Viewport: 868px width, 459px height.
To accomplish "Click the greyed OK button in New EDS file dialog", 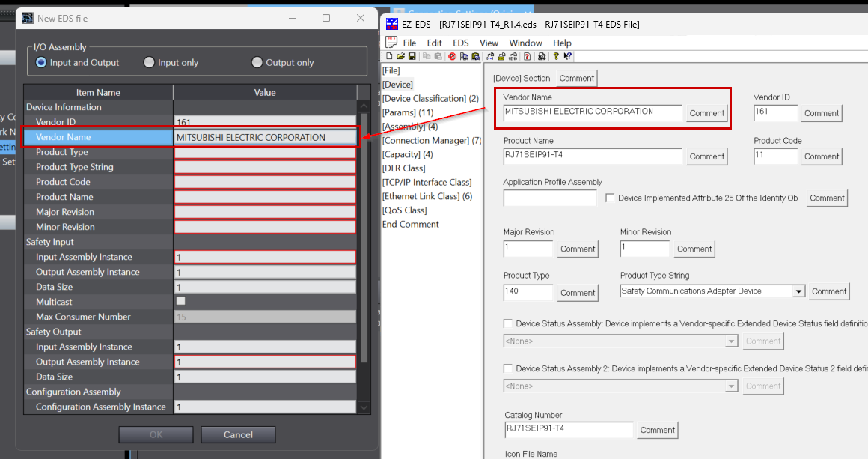I will (156, 434).
